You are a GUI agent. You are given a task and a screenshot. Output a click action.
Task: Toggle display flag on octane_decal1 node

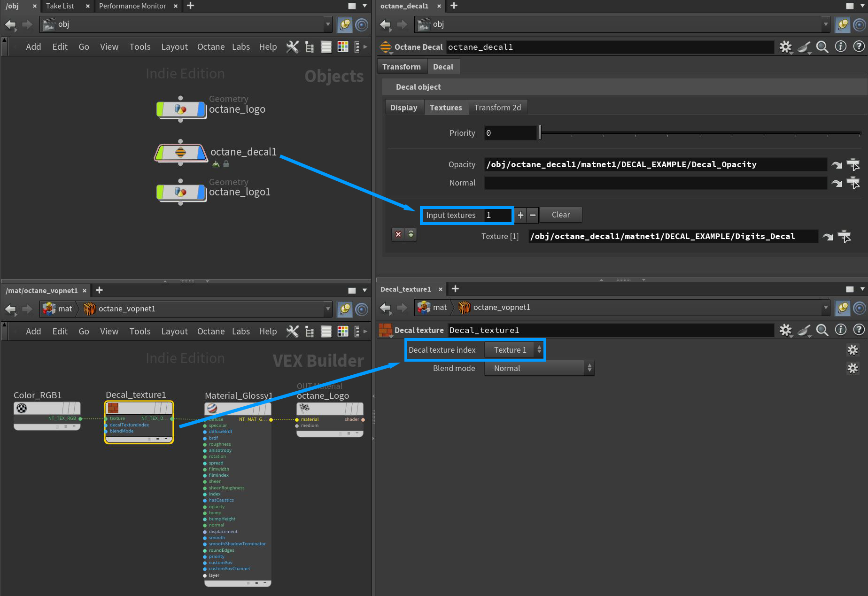(201, 153)
